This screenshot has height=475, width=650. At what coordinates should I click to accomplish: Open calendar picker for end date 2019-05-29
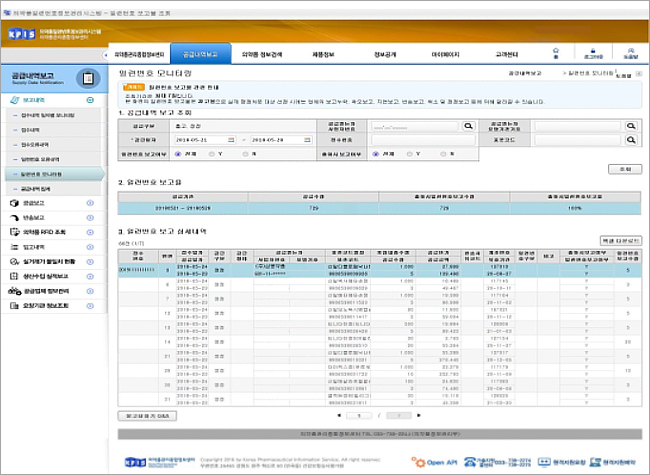[x=307, y=140]
